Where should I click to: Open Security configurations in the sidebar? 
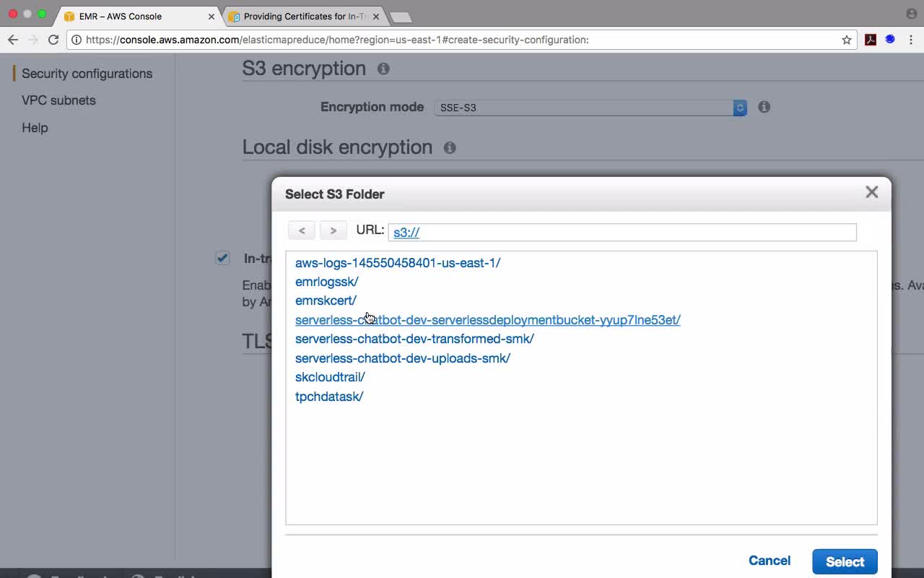click(x=87, y=74)
